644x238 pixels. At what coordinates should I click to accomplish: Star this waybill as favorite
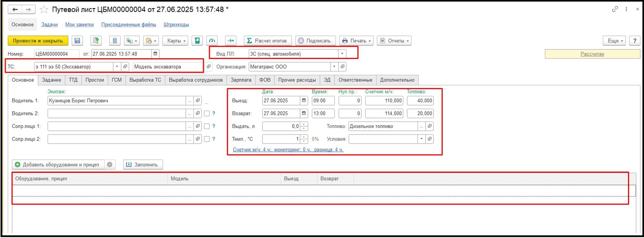coord(44,10)
